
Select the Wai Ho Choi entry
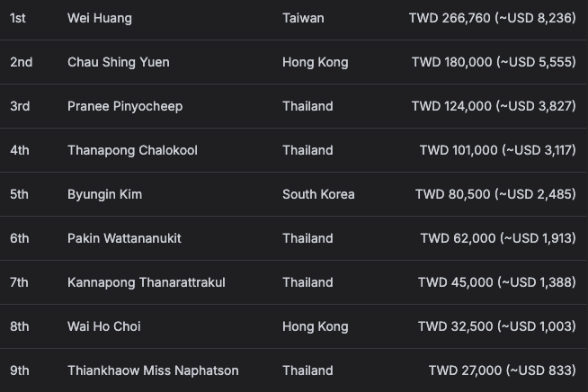104,326
